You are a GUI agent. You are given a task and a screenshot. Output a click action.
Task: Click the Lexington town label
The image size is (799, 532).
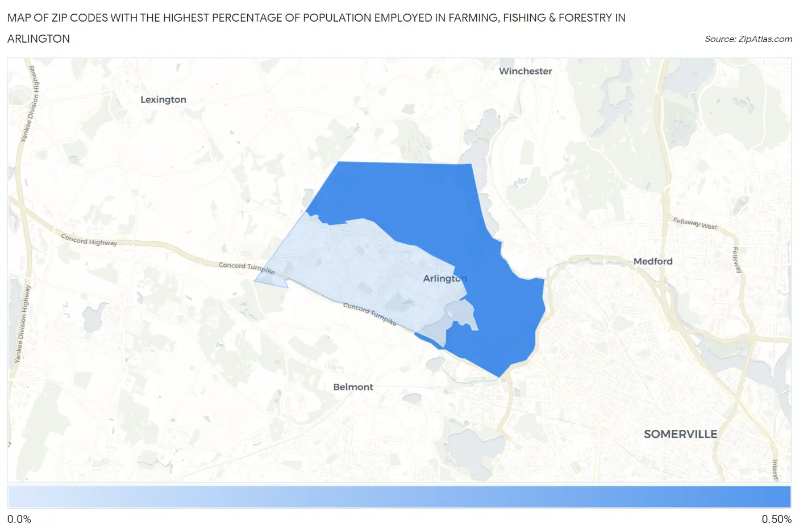point(163,99)
